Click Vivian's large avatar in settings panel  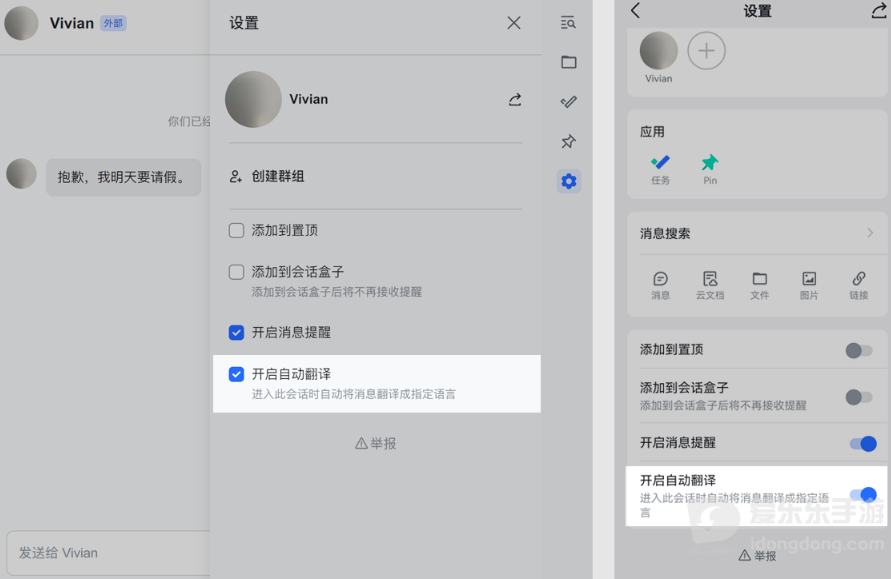tap(253, 99)
